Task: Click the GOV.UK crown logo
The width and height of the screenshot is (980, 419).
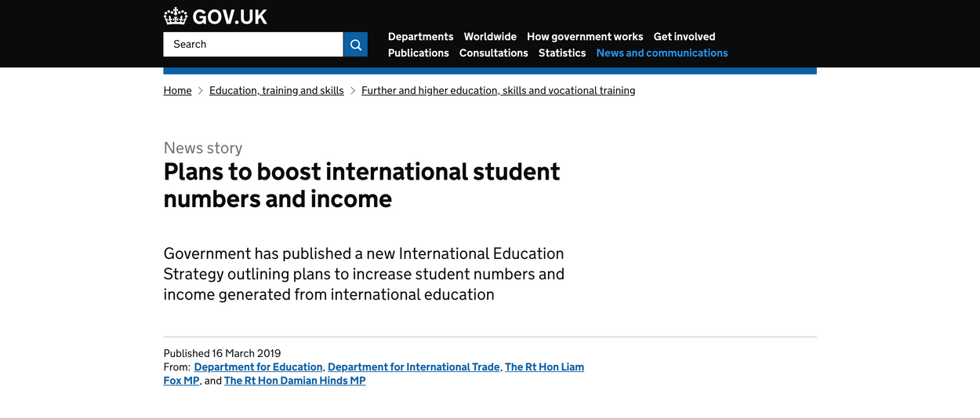Action: coord(176,16)
